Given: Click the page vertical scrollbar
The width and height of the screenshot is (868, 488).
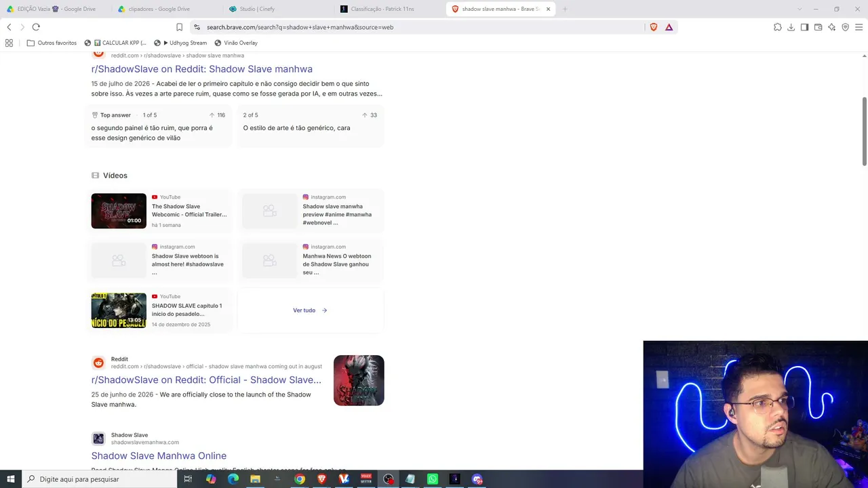Looking at the screenshot, I should coord(864,131).
